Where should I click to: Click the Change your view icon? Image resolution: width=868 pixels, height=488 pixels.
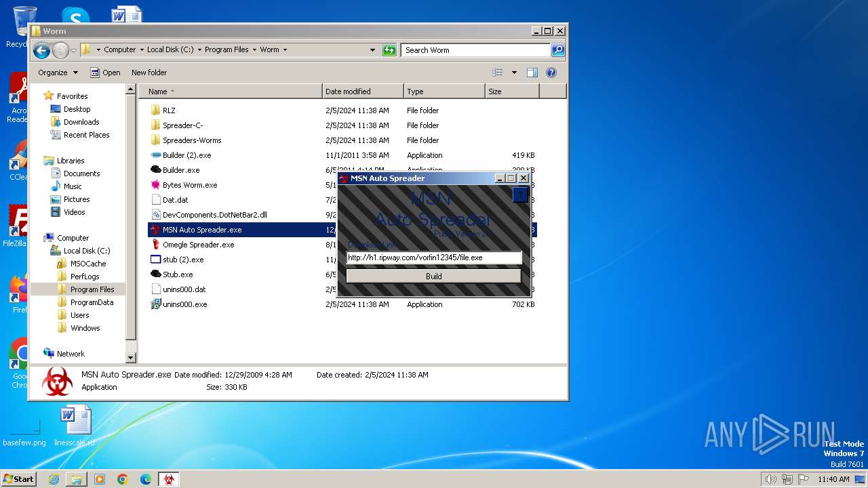click(498, 73)
